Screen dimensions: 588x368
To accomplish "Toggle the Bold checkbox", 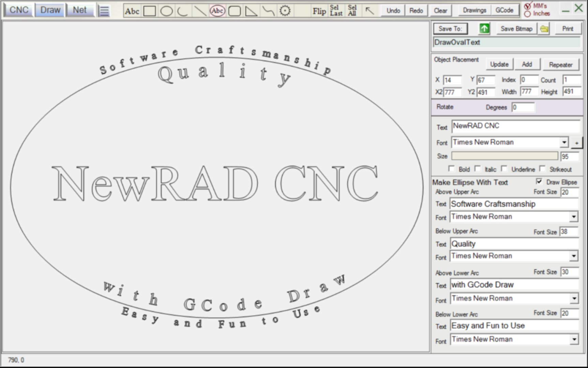I will tap(451, 169).
